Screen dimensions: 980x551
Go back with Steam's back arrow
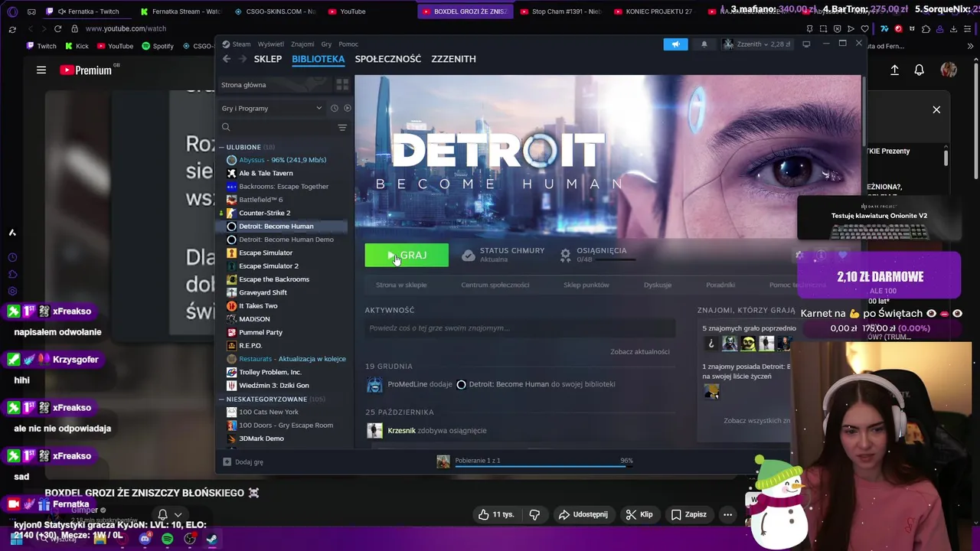[227, 59]
